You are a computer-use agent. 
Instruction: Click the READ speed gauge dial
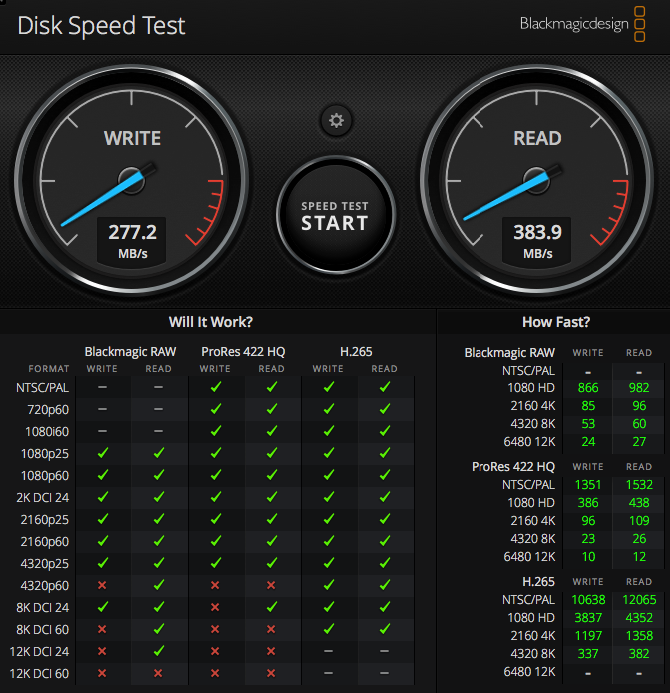tap(537, 180)
